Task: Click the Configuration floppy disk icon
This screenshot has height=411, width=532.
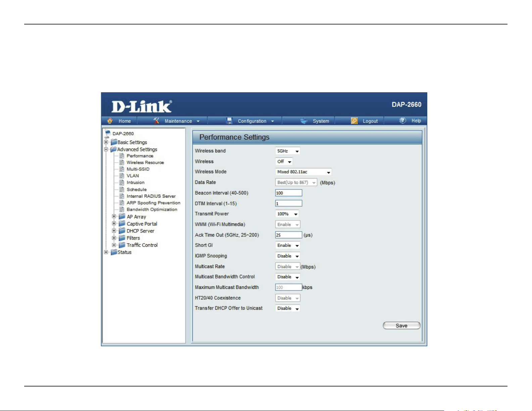Action: coord(229,121)
